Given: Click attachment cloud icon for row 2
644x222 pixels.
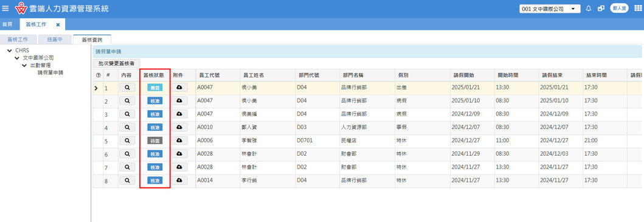Looking at the screenshot, I should pyautogui.click(x=179, y=101).
